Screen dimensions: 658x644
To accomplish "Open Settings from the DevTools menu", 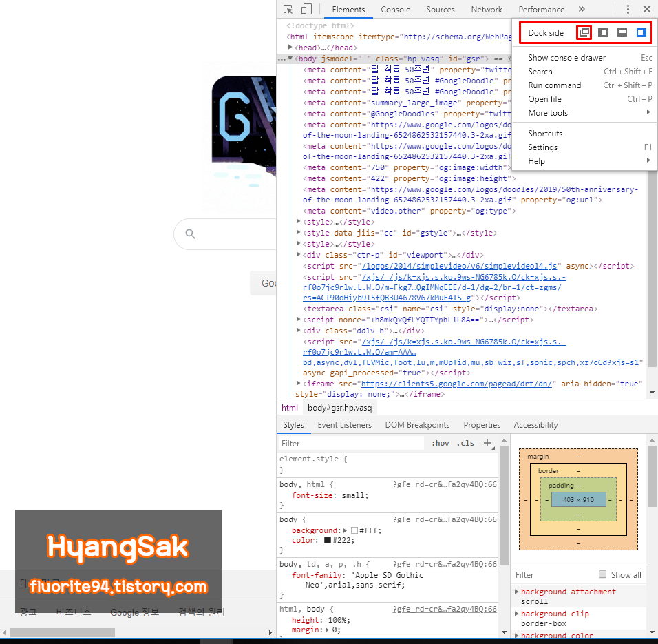I will pos(585,147).
